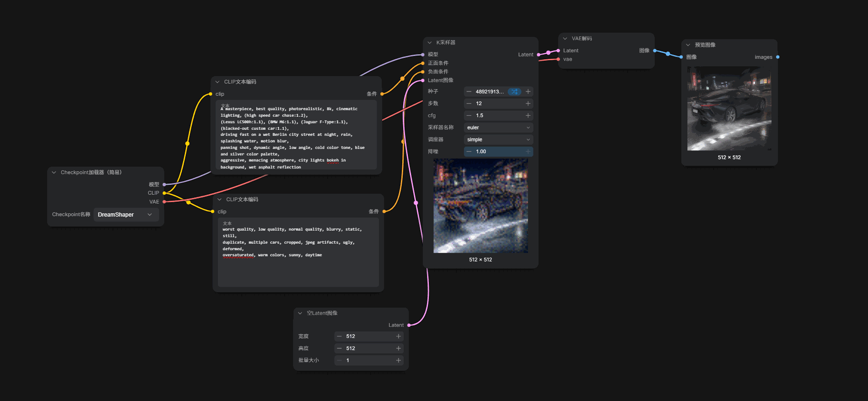Open the simple scheduler dropdown
Image resolution: width=868 pixels, height=401 pixels.
click(498, 140)
